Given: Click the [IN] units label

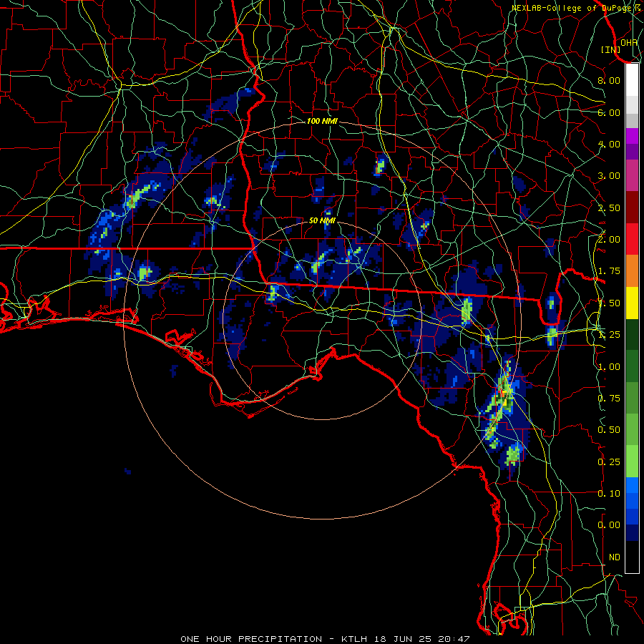Looking at the screenshot, I should pos(611,49).
